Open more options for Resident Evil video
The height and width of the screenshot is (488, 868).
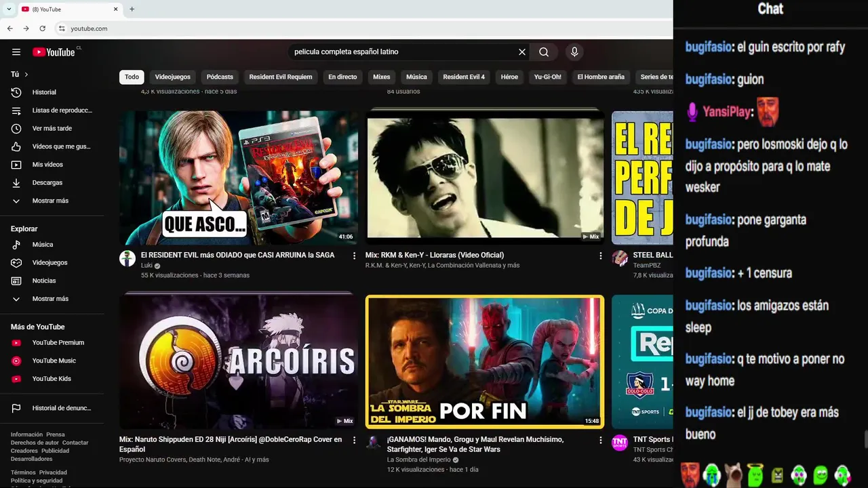point(354,256)
